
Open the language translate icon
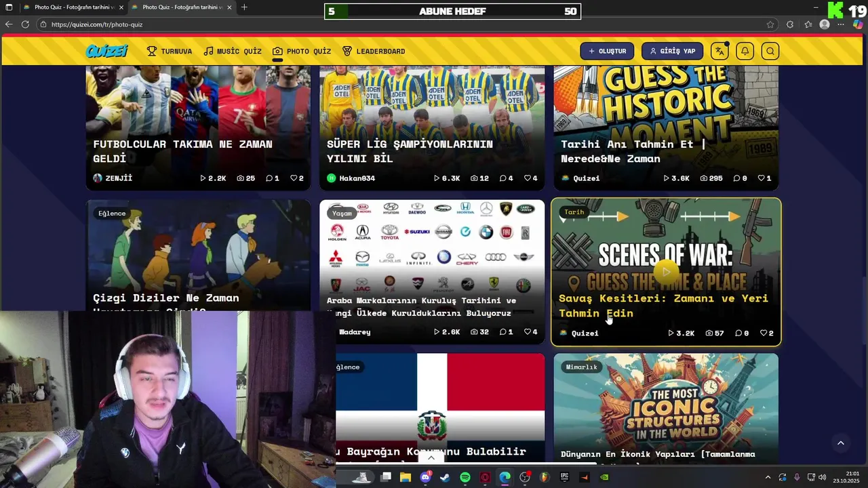click(719, 51)
